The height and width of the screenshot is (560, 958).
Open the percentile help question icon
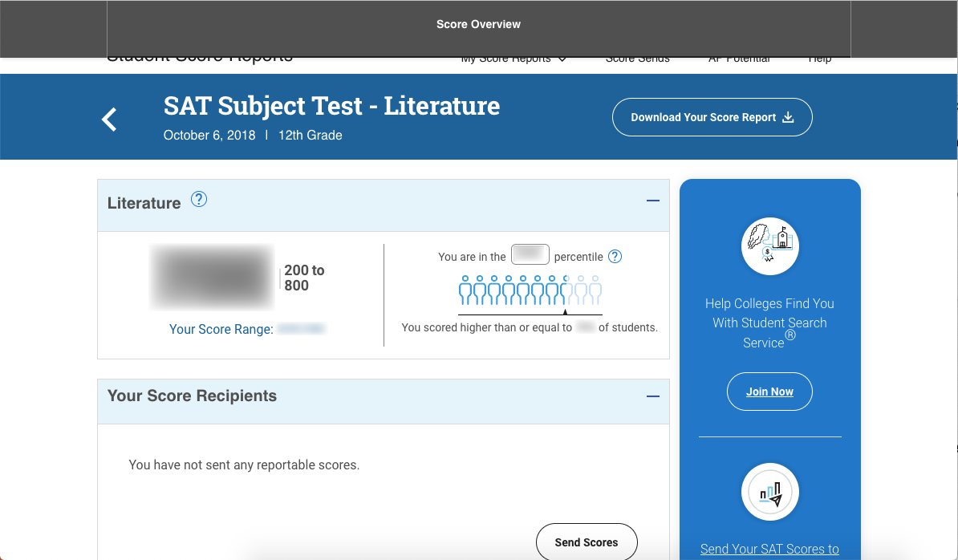tap(615, 257)
